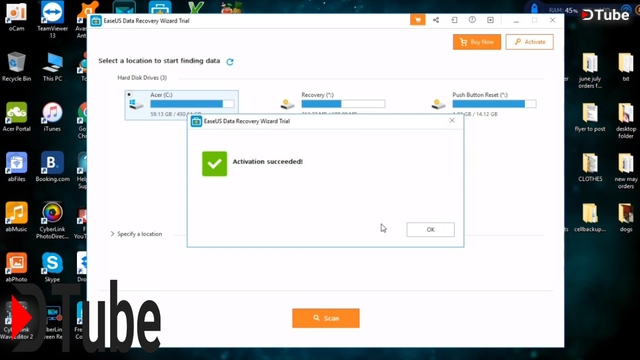Open the cellbackup folder on the desktop
The image size is (640, 360).
click(x=590, y=218)
